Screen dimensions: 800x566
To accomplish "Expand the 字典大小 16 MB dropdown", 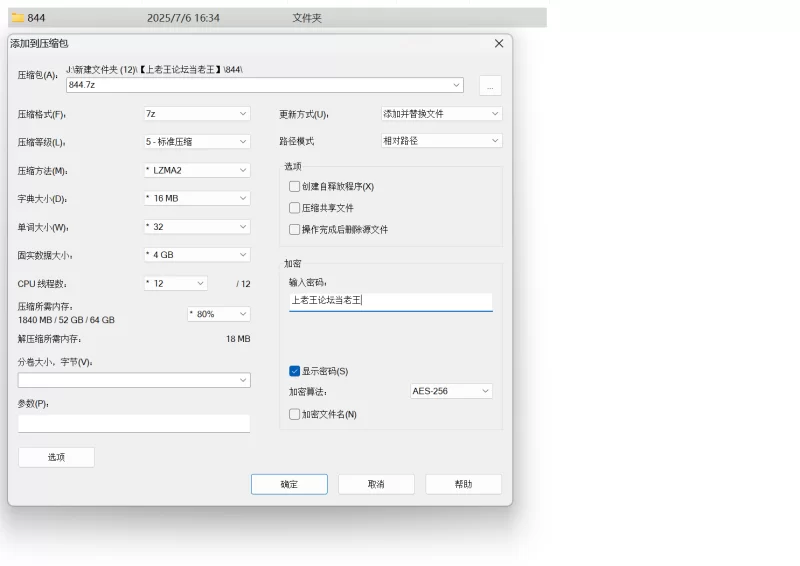I will (197, 198).
